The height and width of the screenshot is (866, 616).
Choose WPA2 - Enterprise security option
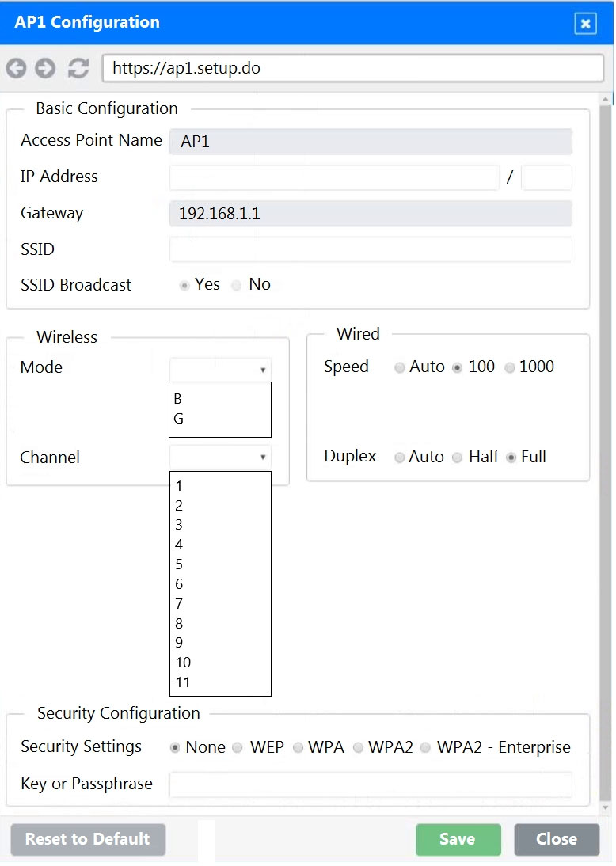coord(426,748)
